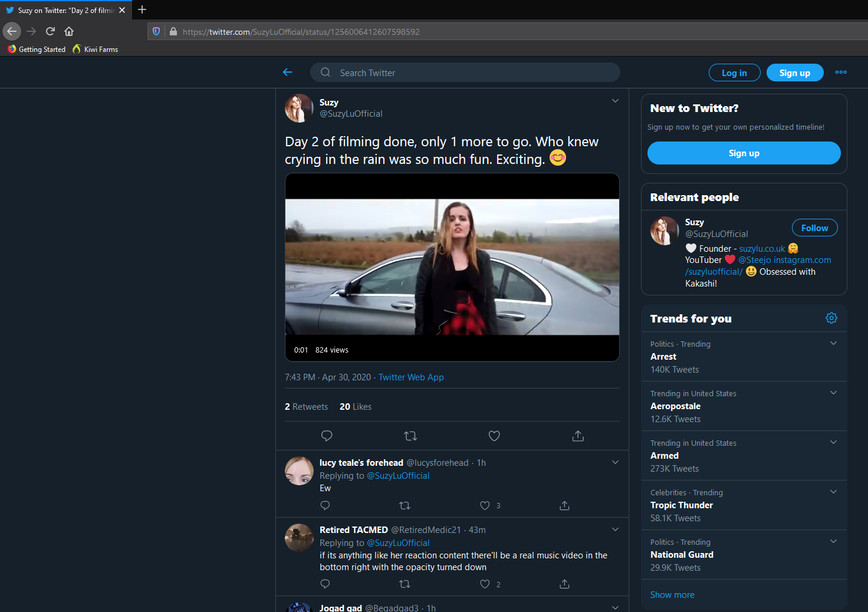Reply to lucy teale's forehead tweet
Screen dimensions: 868x612
[x=325, y=505]
